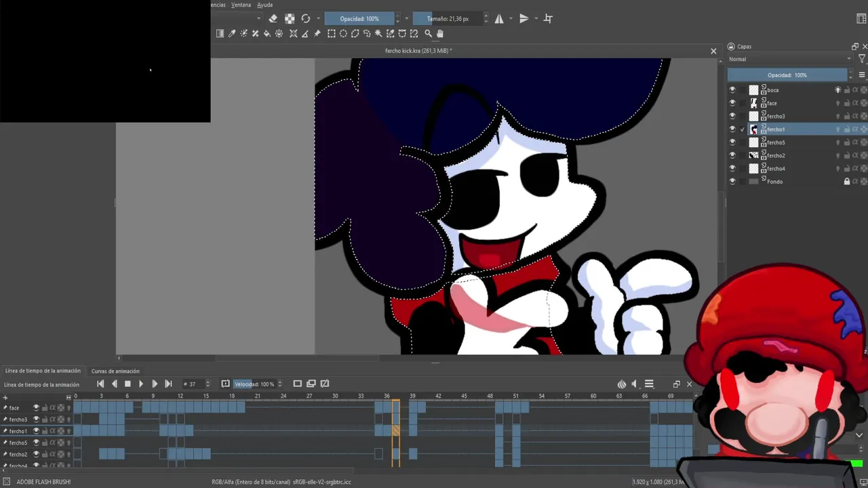Viewport: 868px width, 488px height.
Task: Select the Freehand selection tool
Action: pos(367,33)
